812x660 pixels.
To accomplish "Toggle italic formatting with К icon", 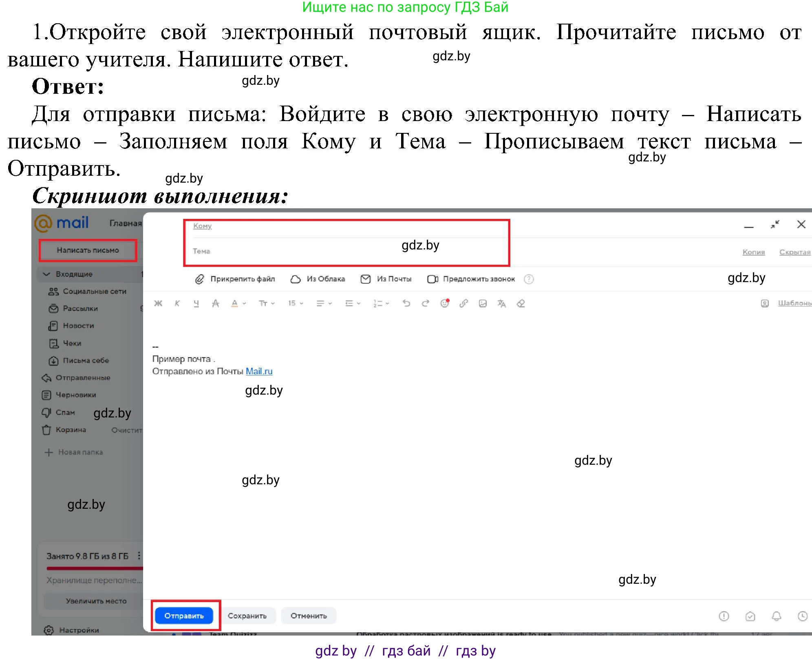I will (x=177, y=303).
